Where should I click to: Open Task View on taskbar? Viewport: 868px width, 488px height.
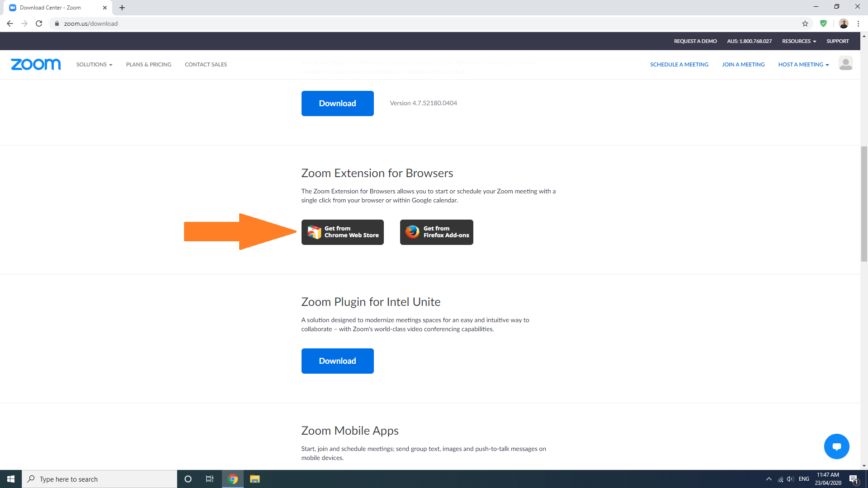210,479
